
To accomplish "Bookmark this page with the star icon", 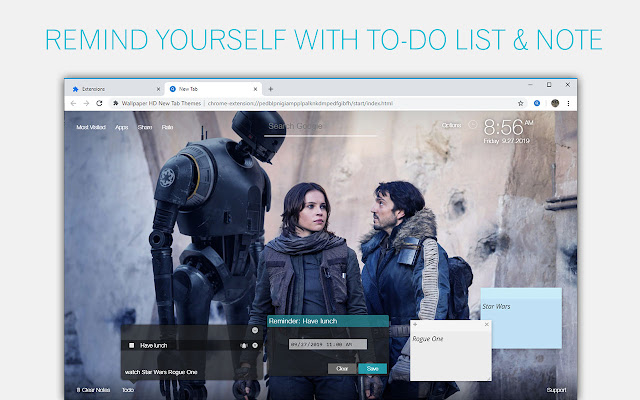I will point(520,103).
